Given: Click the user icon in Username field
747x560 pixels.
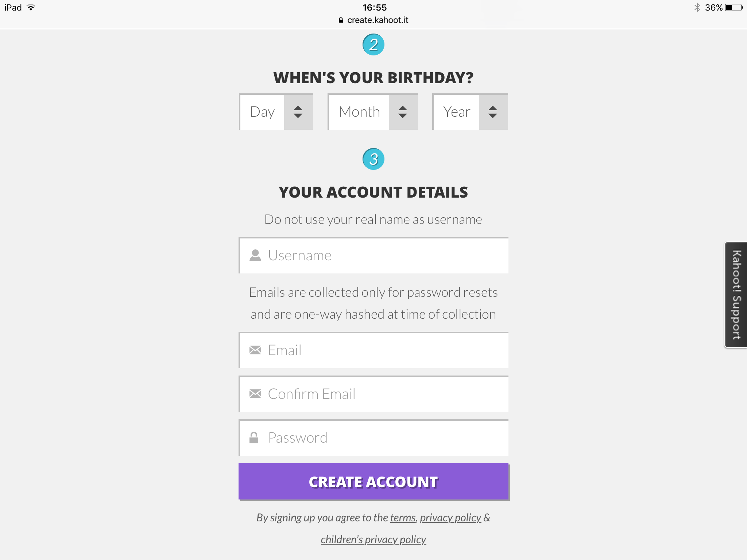Looking at the screenshot, I should pos(255,256).
